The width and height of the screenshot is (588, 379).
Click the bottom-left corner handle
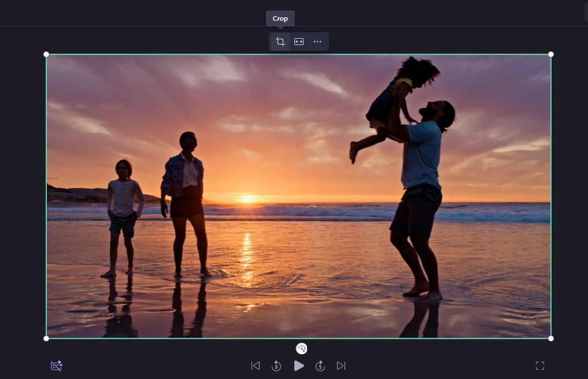(46, 338)
